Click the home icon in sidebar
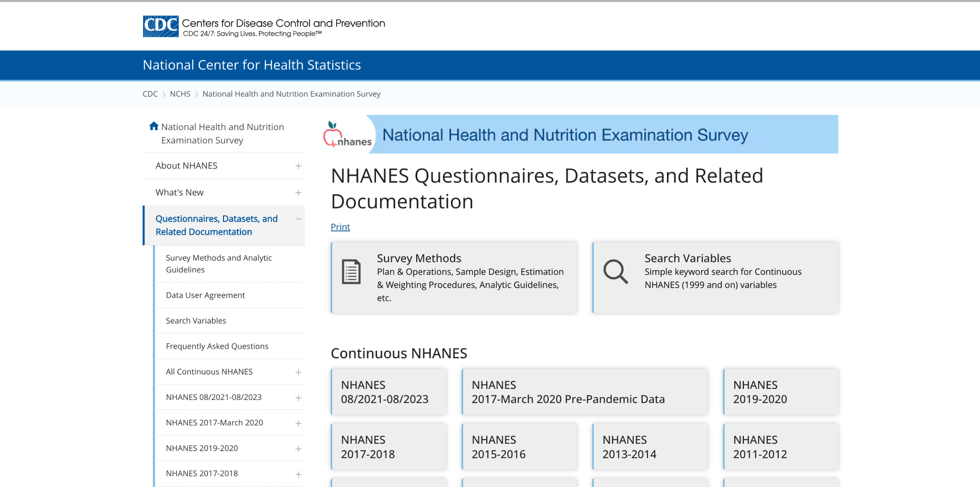980x487 pixels. (154, 126)
